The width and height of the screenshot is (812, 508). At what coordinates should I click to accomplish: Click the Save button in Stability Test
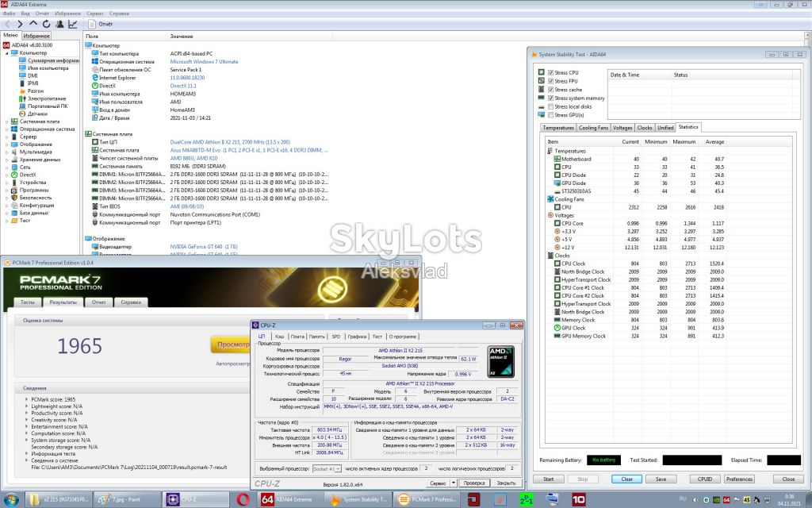[661, 479]
